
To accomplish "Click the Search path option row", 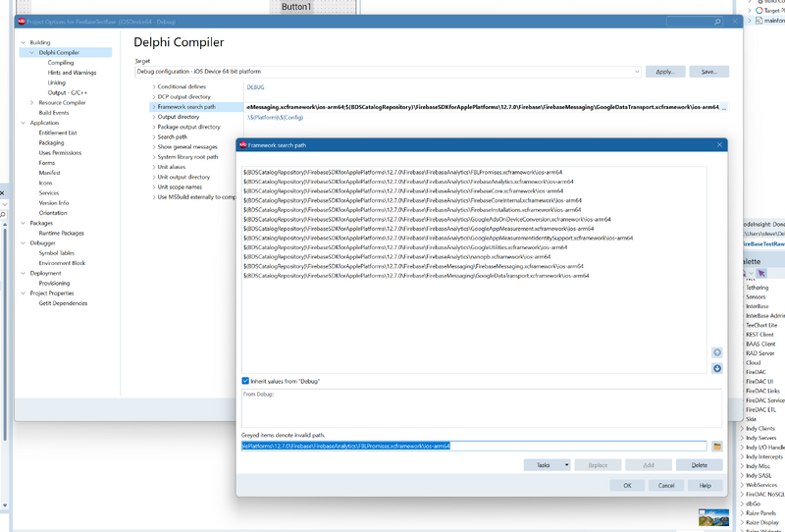I will [173, 136].
